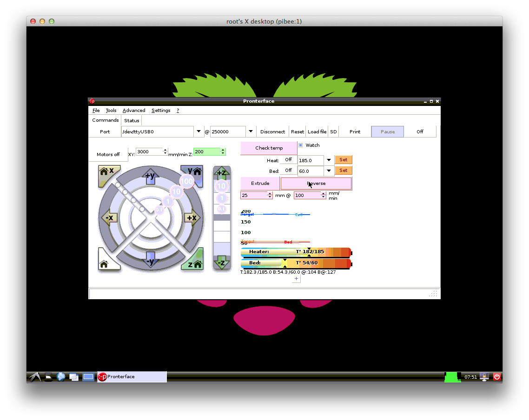
Task: Click the Disconnect button
Action: coord(272,131)
